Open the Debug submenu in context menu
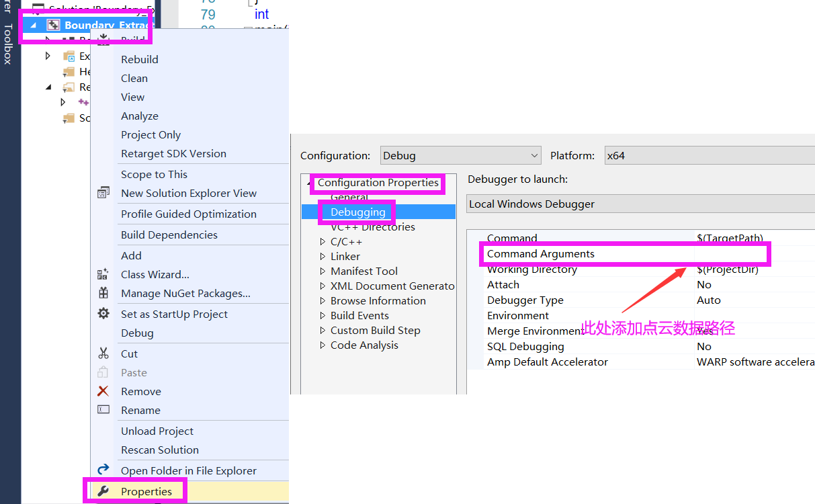The image size is (815, 504). (x=137, y=333)
